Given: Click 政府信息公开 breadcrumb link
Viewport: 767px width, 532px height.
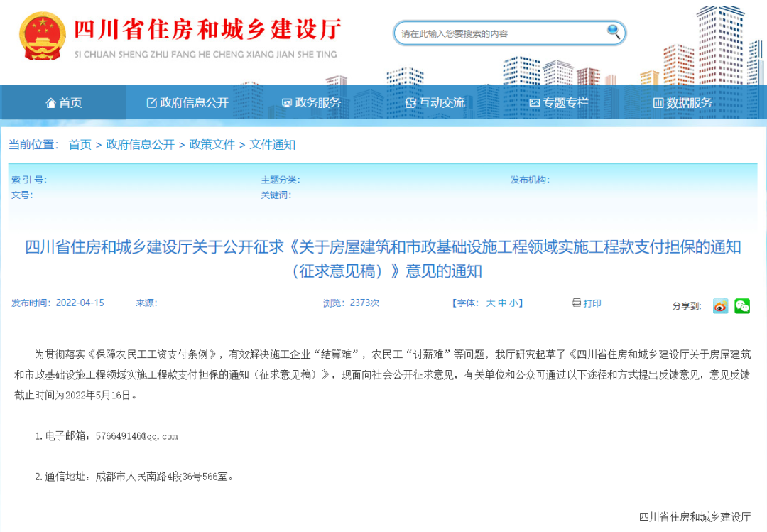Looking at the screenshot, I should 140,145.
